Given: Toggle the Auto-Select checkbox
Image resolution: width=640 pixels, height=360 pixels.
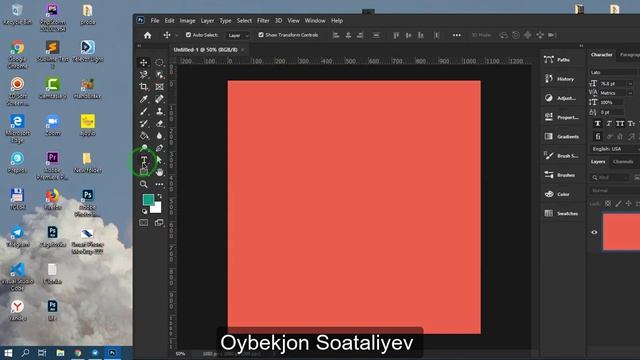Looking at the screenshot, I should 188,35.
